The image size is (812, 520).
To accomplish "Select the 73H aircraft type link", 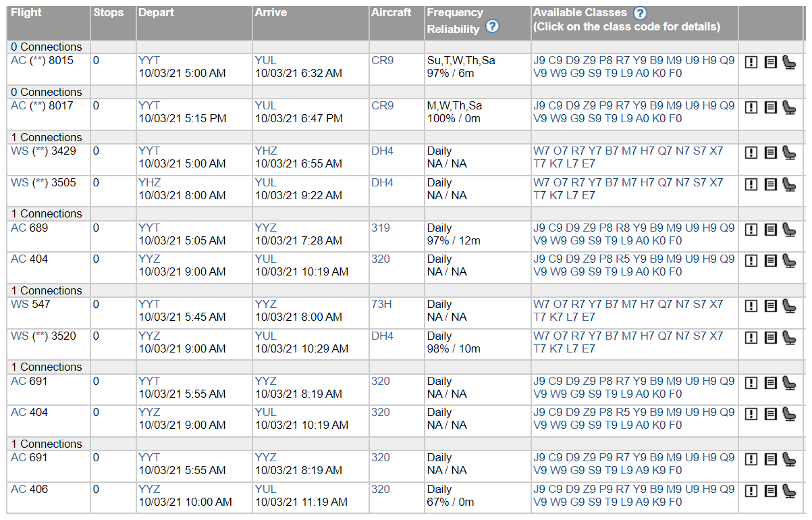I will point(381,304).
